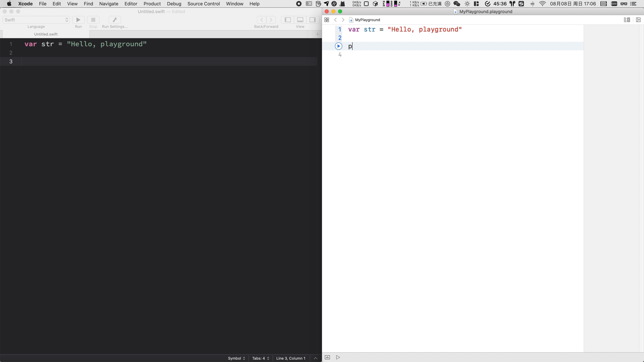Change the Tabs: 4 indentation setting
Image resolution: width=644 pixels, height=362 pixels.
pos(260,358)
